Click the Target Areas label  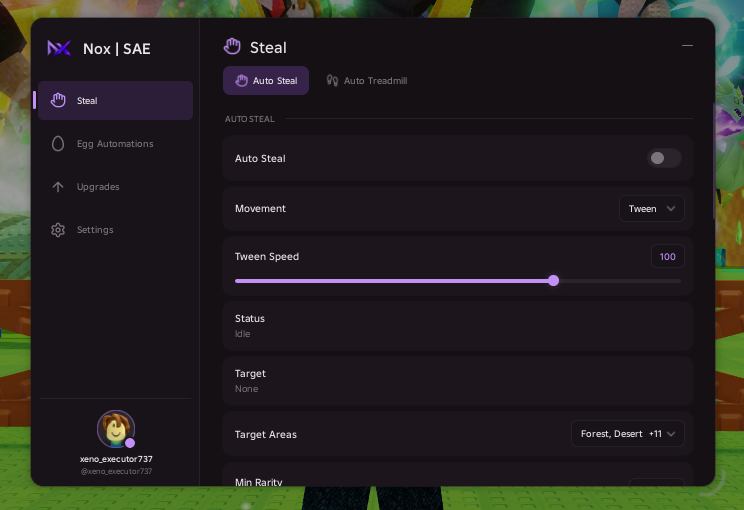point(266,434)
